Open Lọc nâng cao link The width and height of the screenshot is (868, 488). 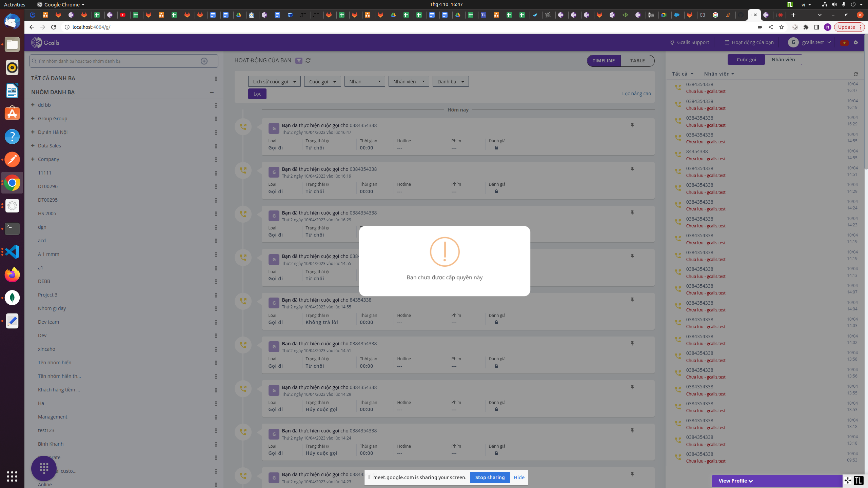(636, 94)
